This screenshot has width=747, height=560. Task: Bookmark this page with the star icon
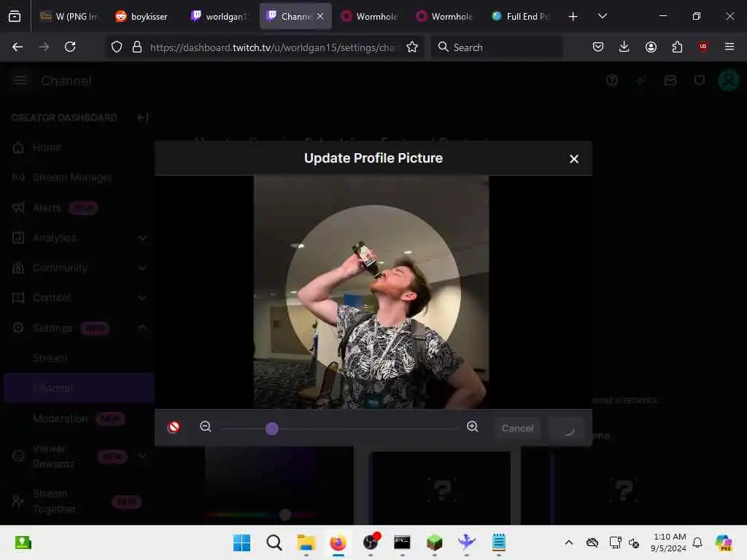point(412,47)
